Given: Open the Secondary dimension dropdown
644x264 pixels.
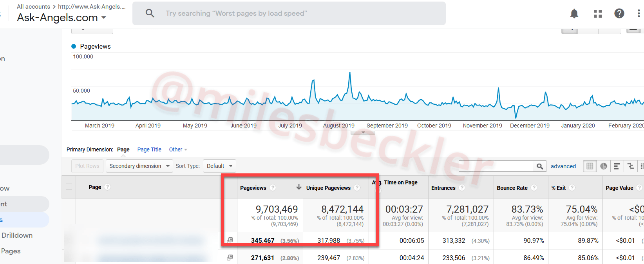Looking at the screenshot, I should [x=139, y=166].
